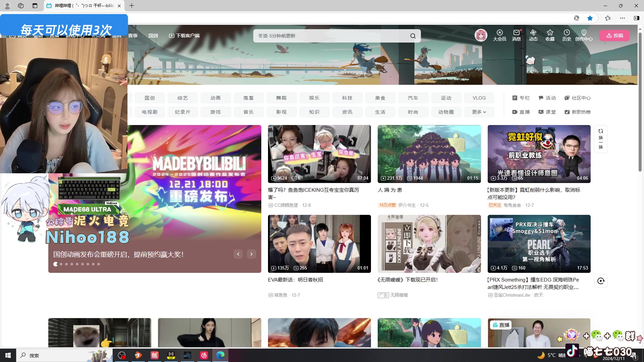Viewport: 644px width, 362px height.
Task: Click the 投稿 upload button
Action: [615, 36]
